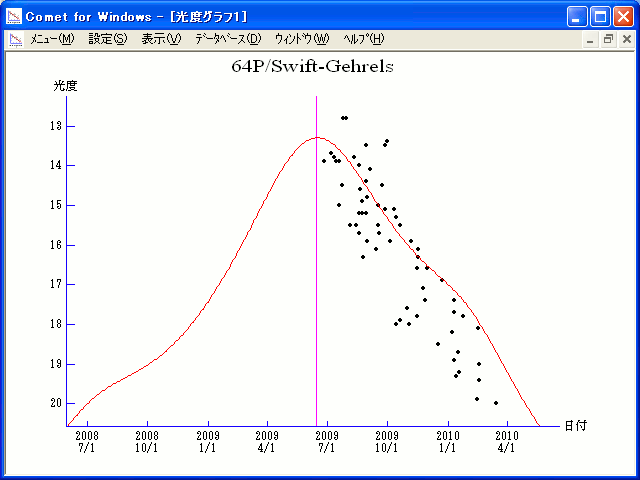Open the ウィンドウ(W) menu
This screenshot has height=480, width=640.
(x=302, y=39)
